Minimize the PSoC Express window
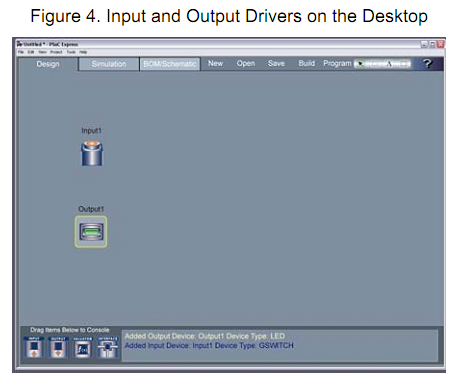 pyautogui.click(x=424, y=44)
